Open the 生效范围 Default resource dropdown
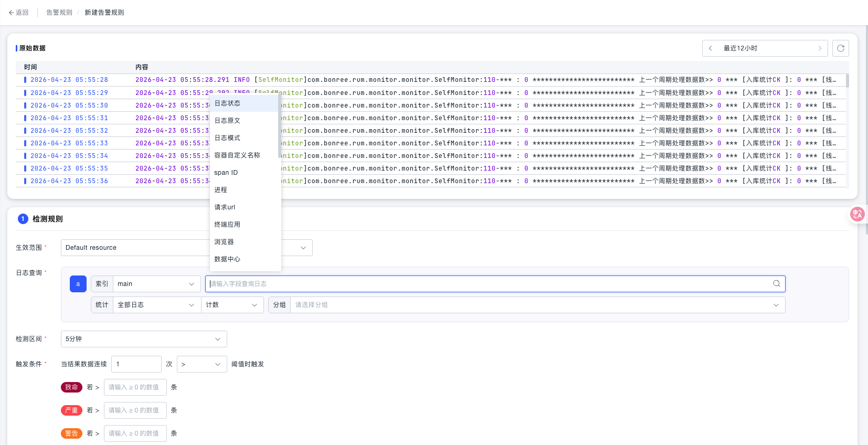Screen dimensions: 868x445 click(x=187, y=248)
